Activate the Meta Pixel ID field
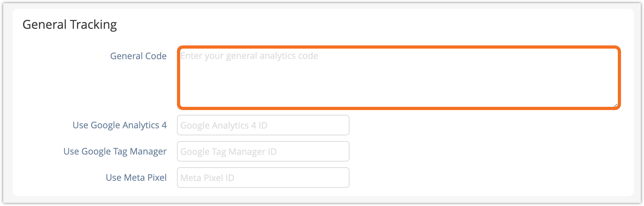The height and width of the screenshot is (206, 644). [x=263, y=178]
